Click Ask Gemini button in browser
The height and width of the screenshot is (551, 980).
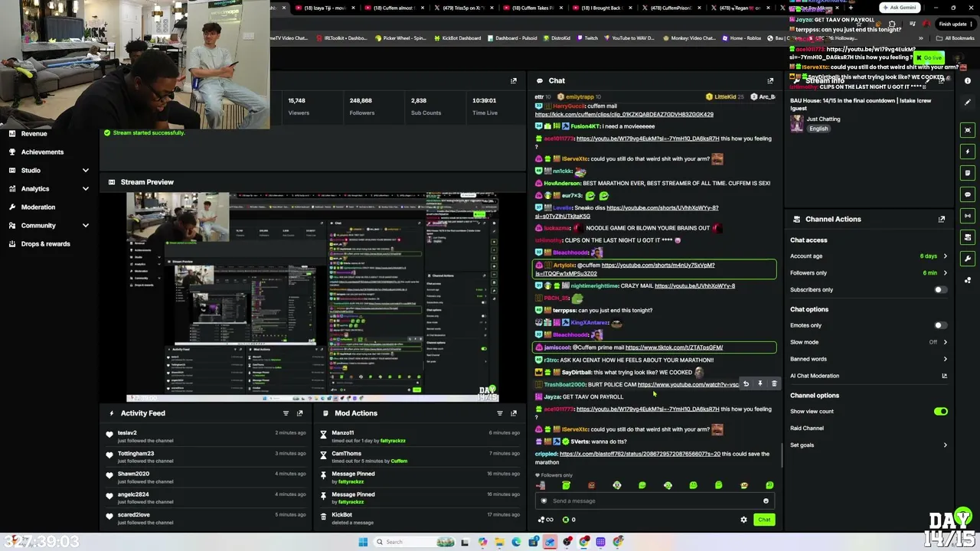click(899, 8)
